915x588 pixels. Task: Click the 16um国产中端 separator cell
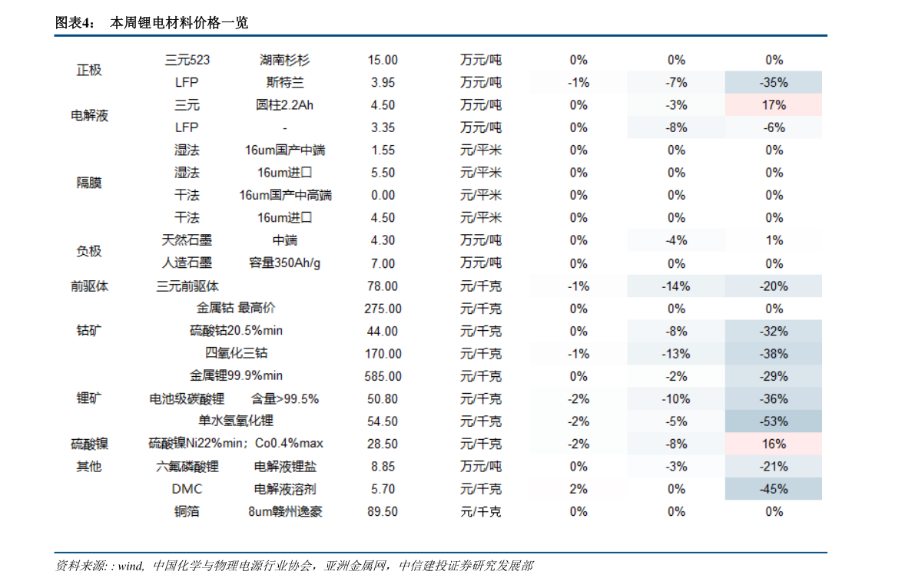click(x=285, y=150)
